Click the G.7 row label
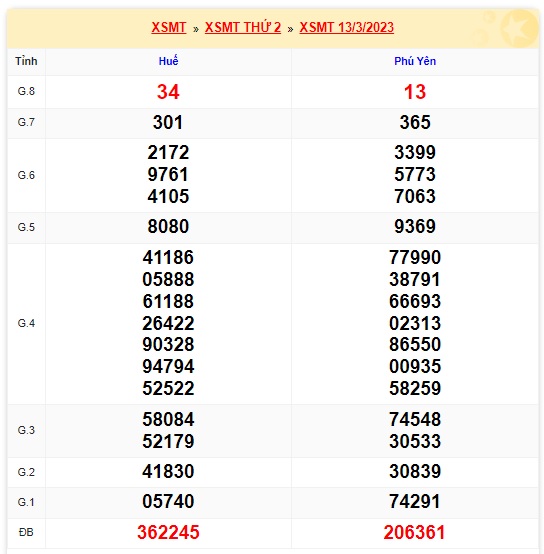 tap(26, 122)
